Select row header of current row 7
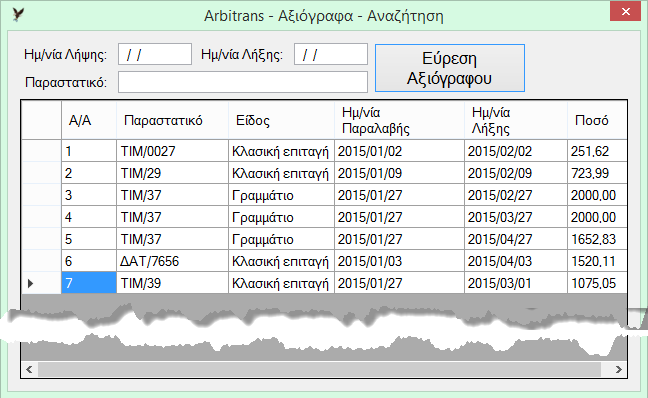The width and height of the screenshot is (648, 398). [x=41, y=283]
